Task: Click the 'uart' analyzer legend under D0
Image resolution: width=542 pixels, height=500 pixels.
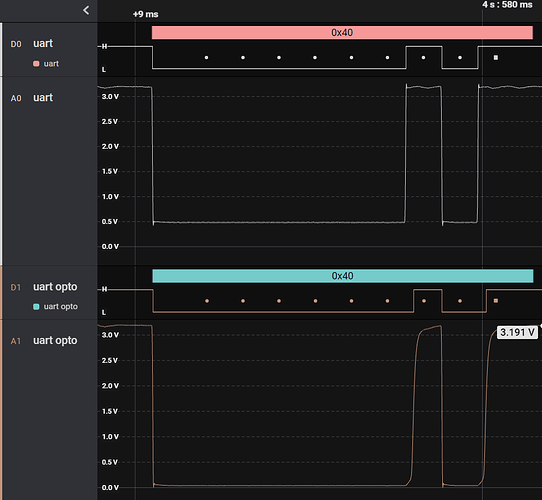Action: 51,64
